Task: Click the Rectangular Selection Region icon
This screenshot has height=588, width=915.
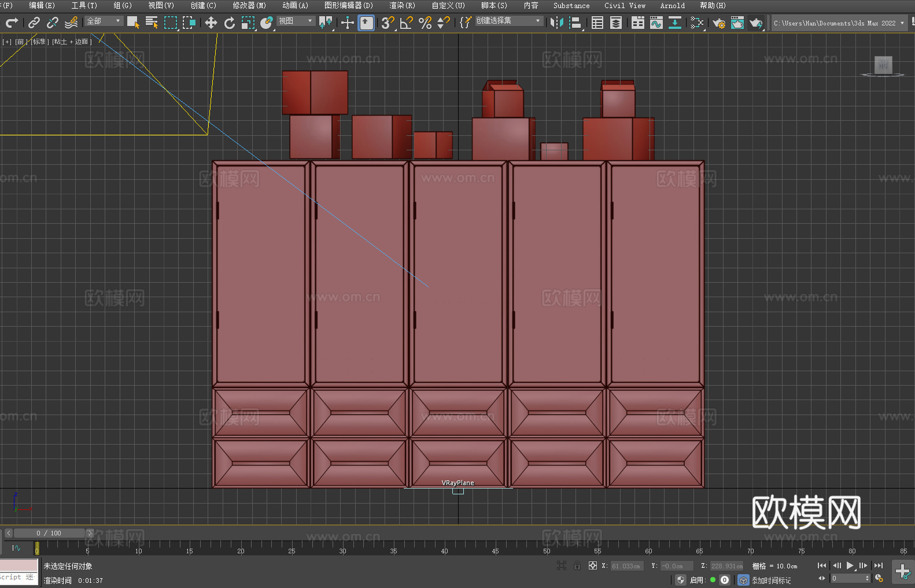Action: 170,23
